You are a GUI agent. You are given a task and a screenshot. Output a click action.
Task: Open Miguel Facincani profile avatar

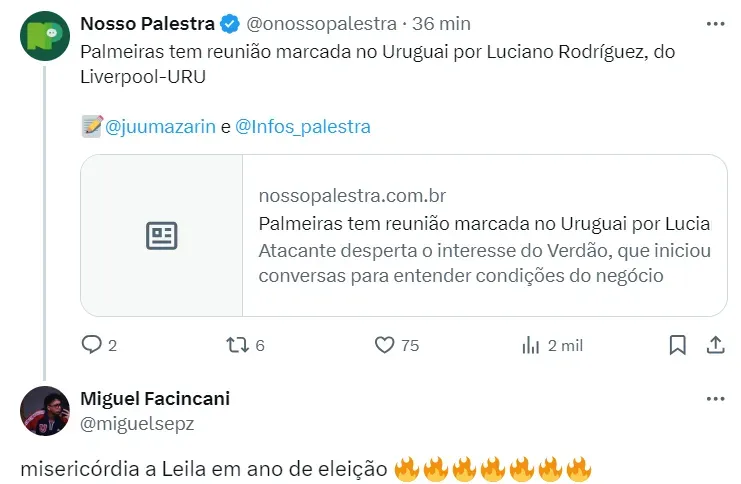[44, 410]
